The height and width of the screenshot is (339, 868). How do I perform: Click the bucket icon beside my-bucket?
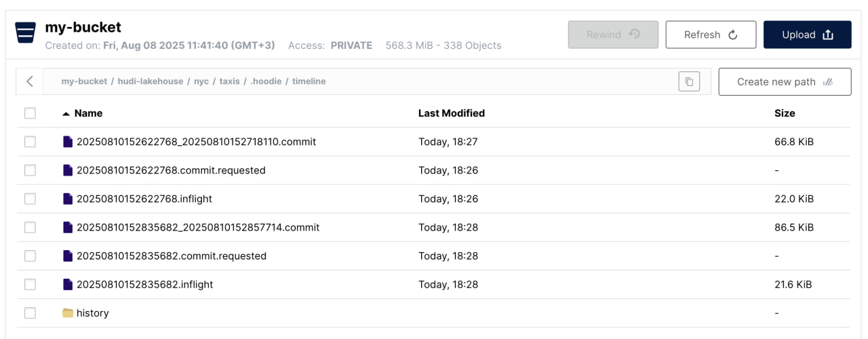(x=25, y=33)
